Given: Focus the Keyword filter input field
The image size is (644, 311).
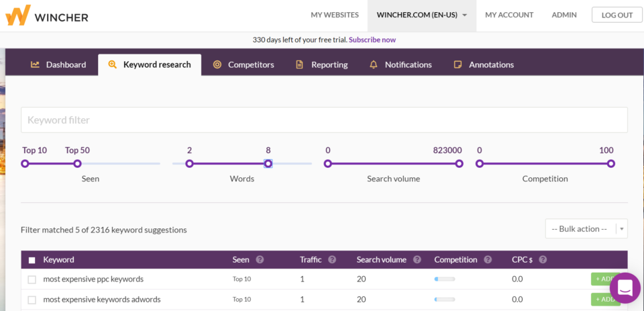Looking at the screenshot, I should pyautogui.click(x=324, y=120).
